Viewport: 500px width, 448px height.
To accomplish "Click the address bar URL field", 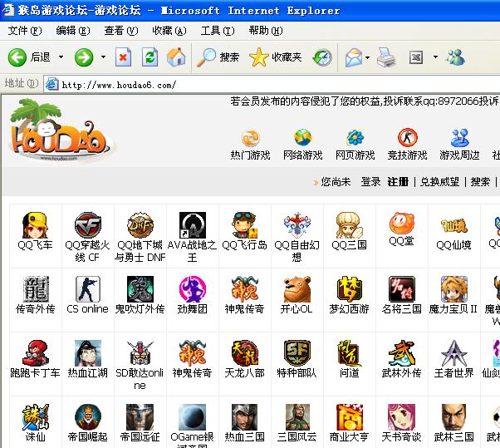I will click(x=272, y=85).
